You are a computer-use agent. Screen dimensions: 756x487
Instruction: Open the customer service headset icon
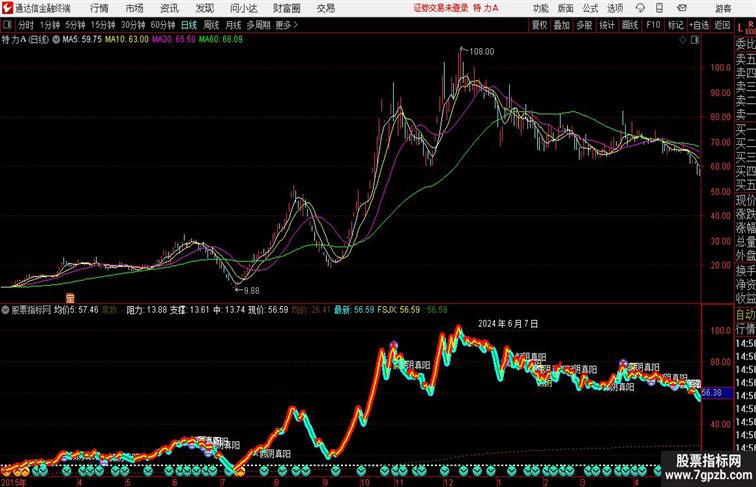click(640, 8)
